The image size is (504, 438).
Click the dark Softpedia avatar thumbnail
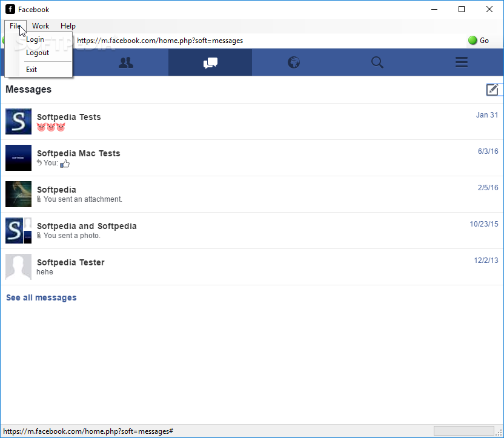pyautogui.click(x=18, y=194)
